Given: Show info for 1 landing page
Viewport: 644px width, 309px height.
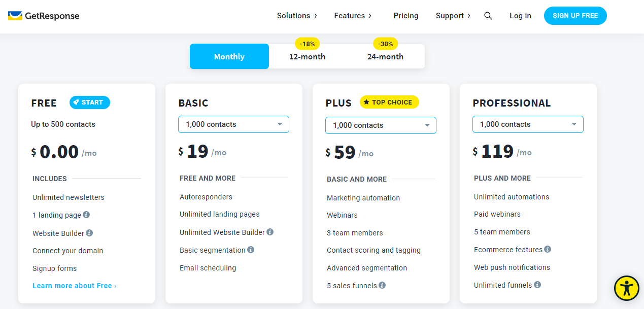Looking at the screenshot, I should point(86,215).
